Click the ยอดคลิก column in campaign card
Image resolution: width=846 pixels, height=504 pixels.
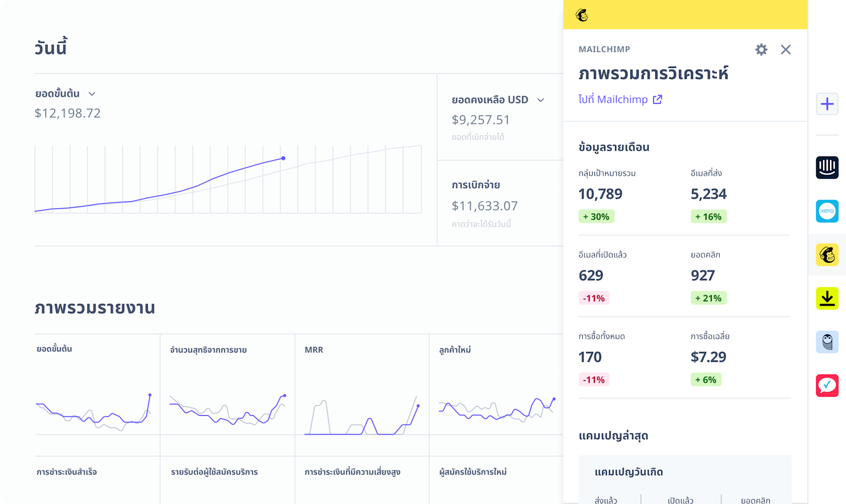tap(756, 500)
